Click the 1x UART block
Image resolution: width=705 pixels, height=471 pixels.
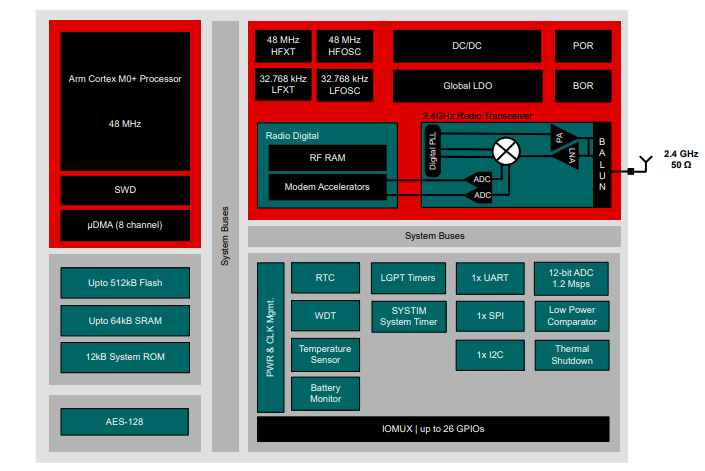coord(490,278)
